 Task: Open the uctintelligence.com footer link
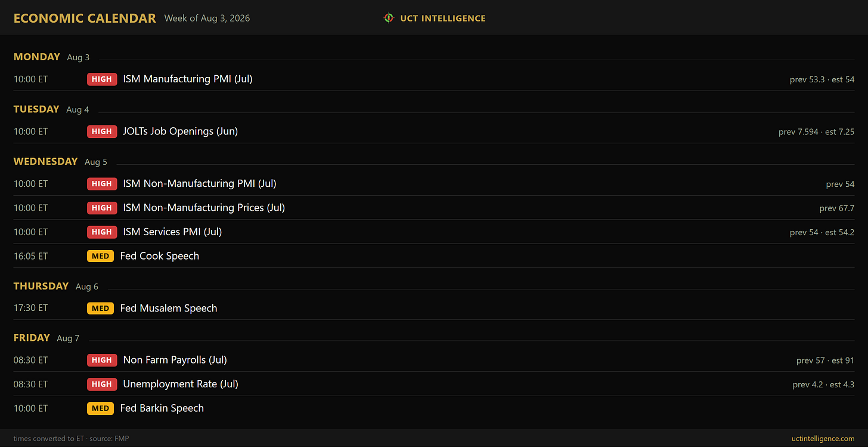(x=823, y=439)
